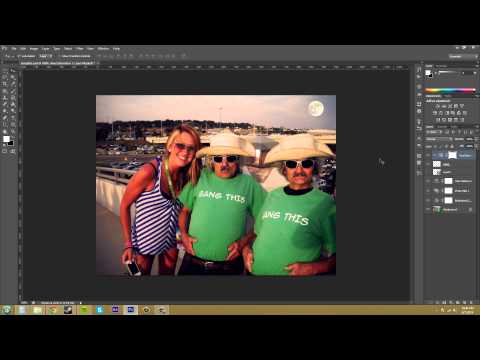The image size is (480, 360).
Task: Add an Invert adjustment layer
Action: tap(437, 120)
